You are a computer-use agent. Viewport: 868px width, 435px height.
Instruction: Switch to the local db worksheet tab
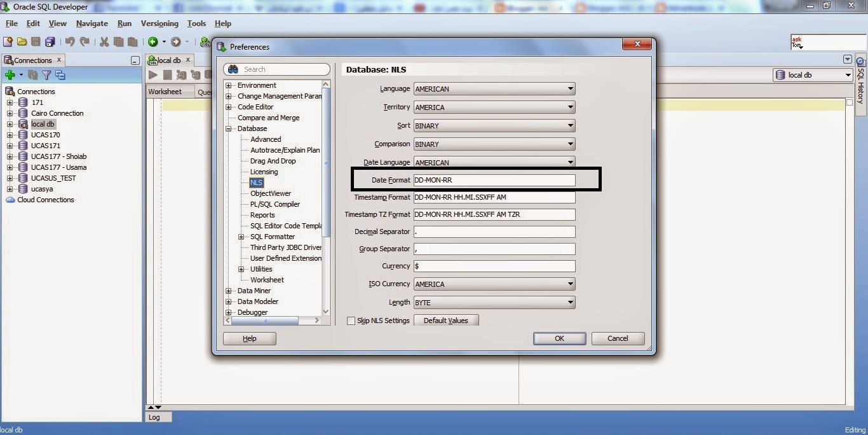pos(168,60)
